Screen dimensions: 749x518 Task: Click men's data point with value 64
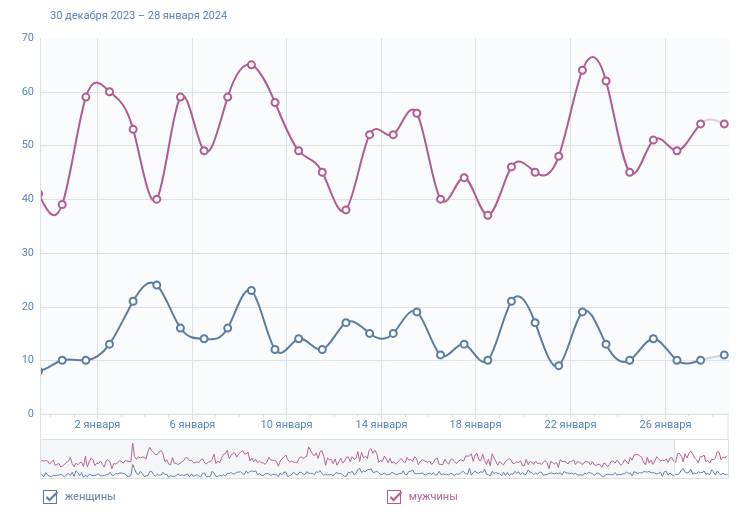click(582, 70)
